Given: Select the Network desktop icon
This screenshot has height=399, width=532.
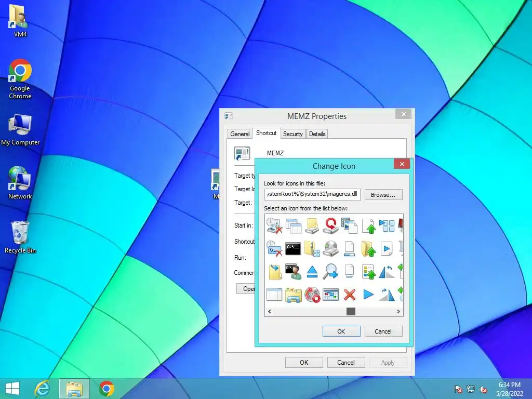Looking at the screenshot, I should (20, 182).
